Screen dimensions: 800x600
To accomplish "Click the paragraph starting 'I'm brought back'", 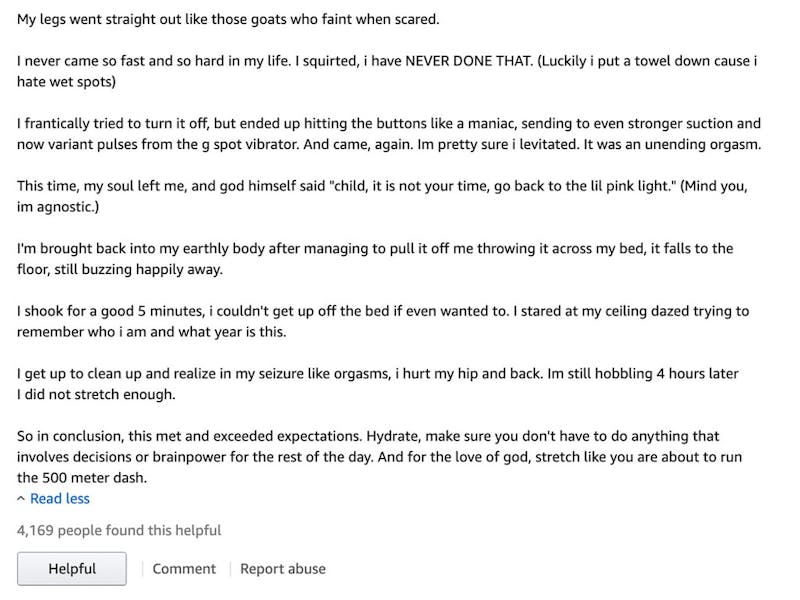I will 375,259.
